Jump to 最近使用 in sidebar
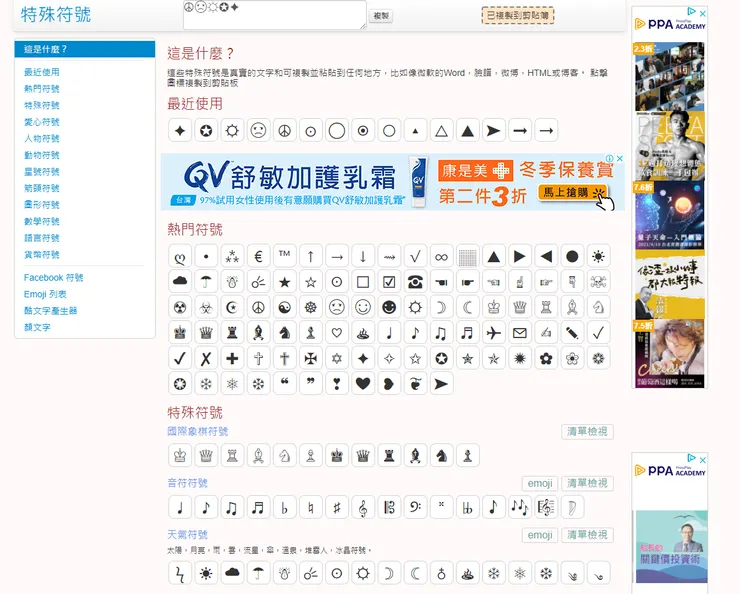 pos(42,72)
